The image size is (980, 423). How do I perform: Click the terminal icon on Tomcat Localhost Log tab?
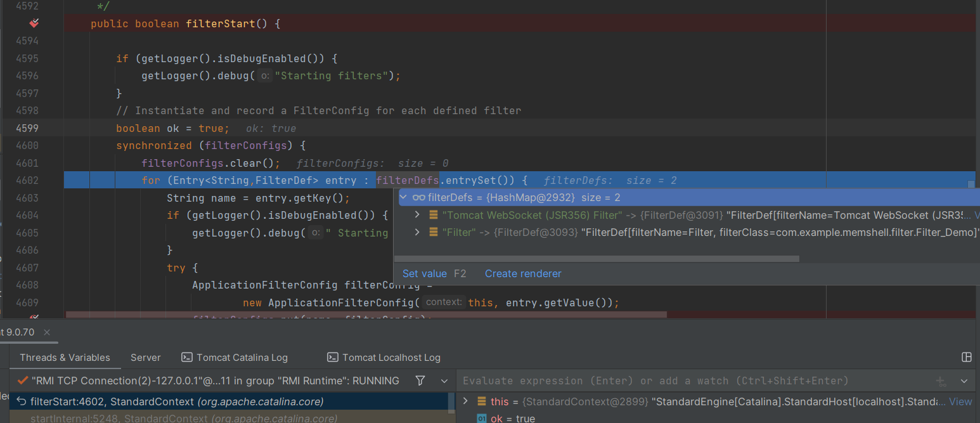(332, 357)
